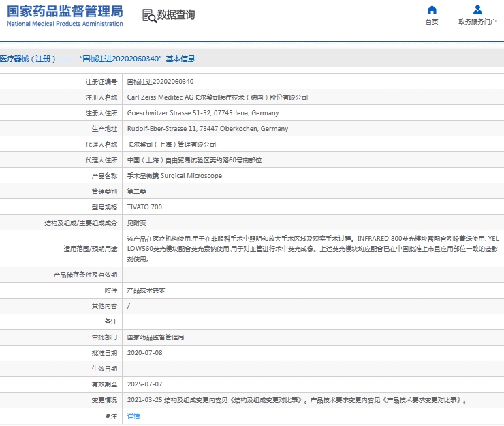Click the expiry date 2025-07-07
Screen dimensions: 504x426
tap(144, 384)
